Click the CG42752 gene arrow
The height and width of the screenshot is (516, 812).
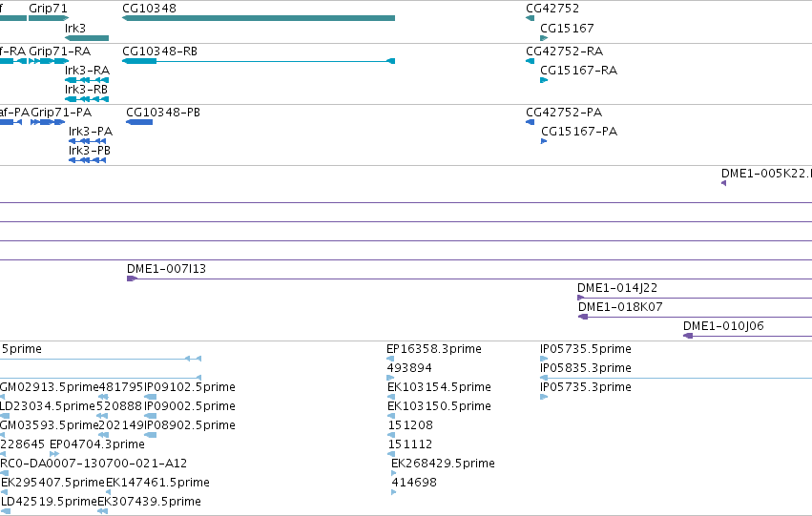530,18
